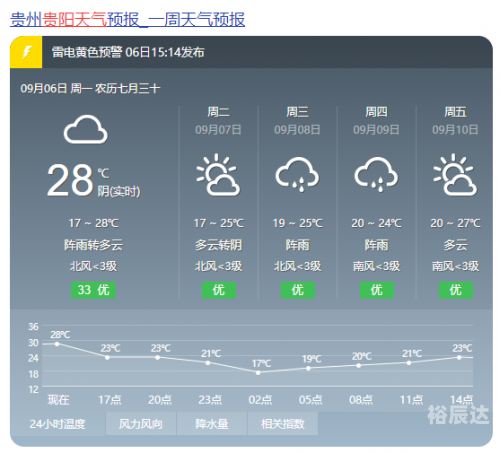Click the 周五 partly cloudy sun icon
The height and width of the screenshot is (453, 500).
coord(455,174)
